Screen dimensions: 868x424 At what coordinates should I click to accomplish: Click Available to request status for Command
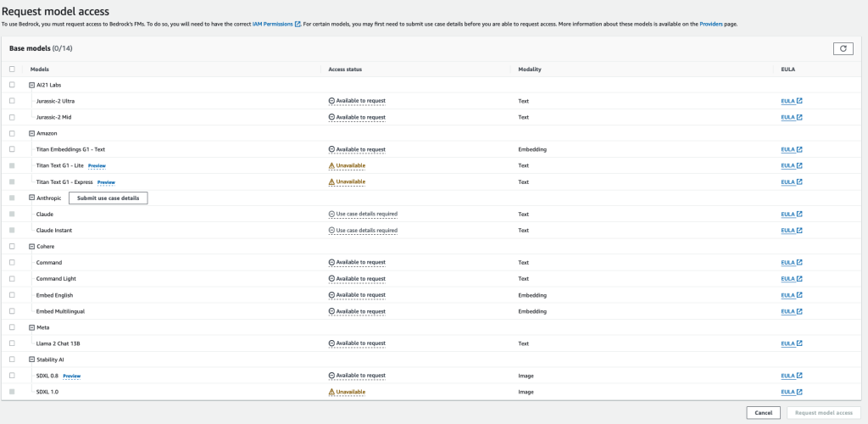(x=357, y=262)
